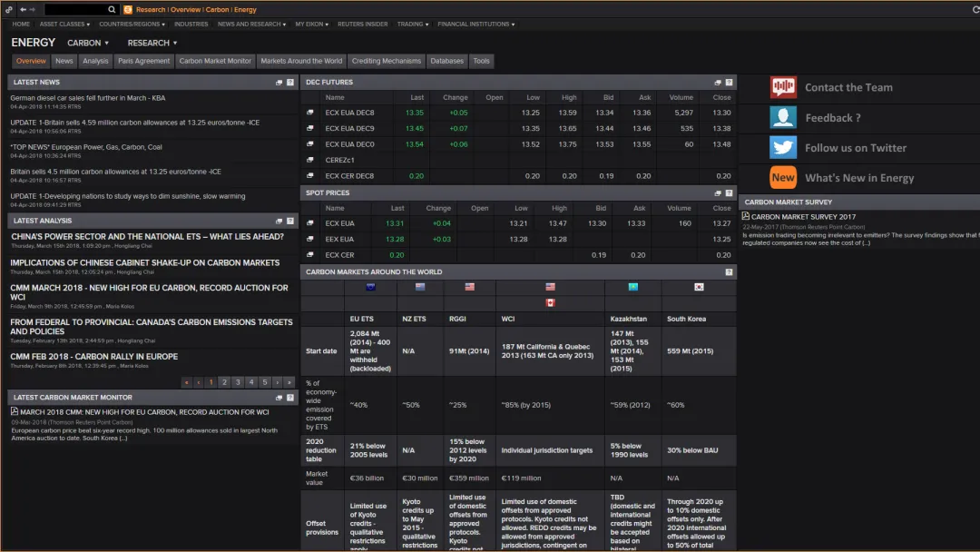Read the German diesel car sales headline
The width and height of the screenshot is (980, 552).
point(88,97)
